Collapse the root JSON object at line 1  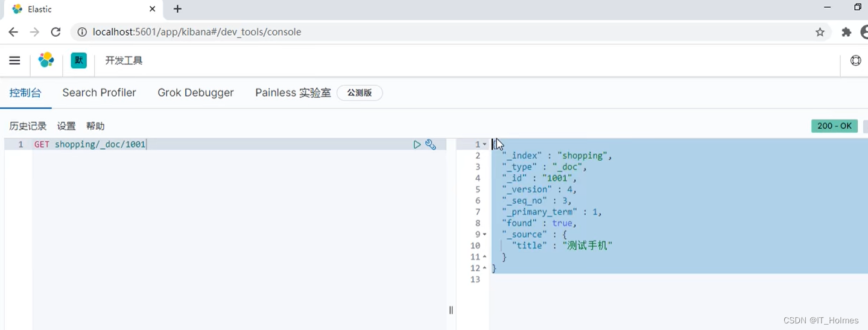pyautogui.click(x=485, y=145)
